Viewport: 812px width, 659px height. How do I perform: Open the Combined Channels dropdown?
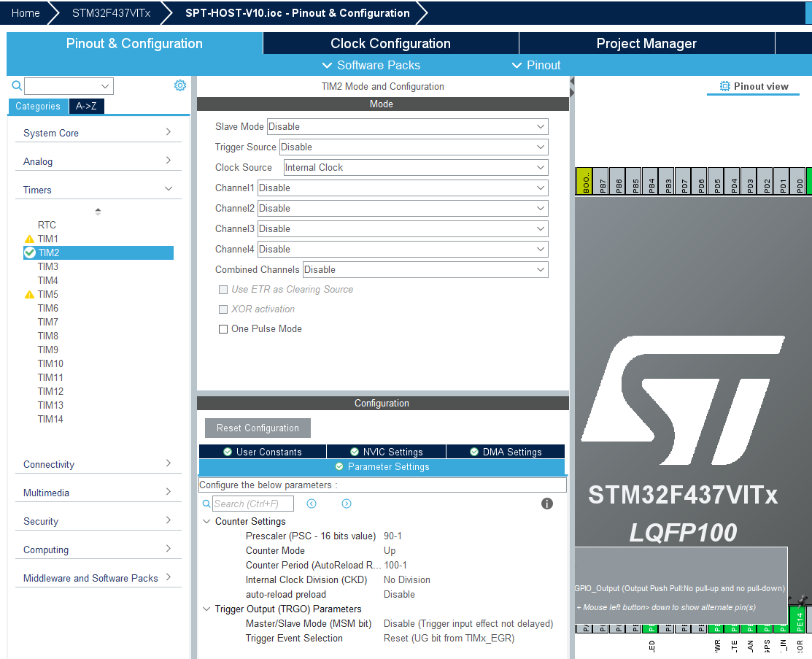(425, 269)
